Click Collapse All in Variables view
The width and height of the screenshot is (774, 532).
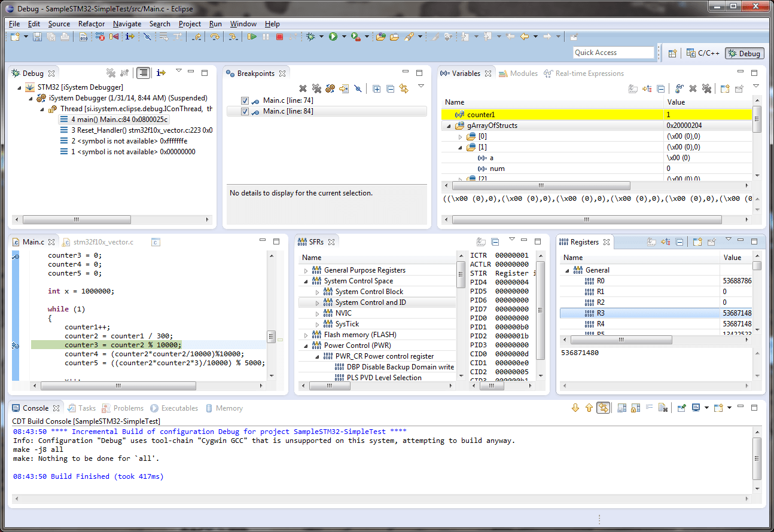point(660,88)
